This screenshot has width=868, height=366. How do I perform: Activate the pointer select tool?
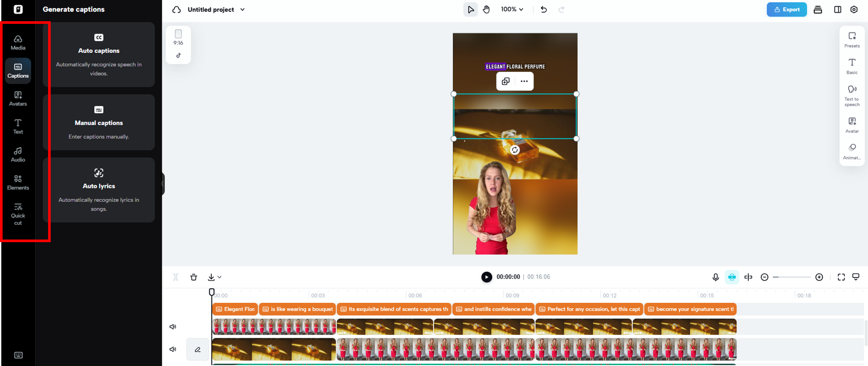click(x=471, y=10)
